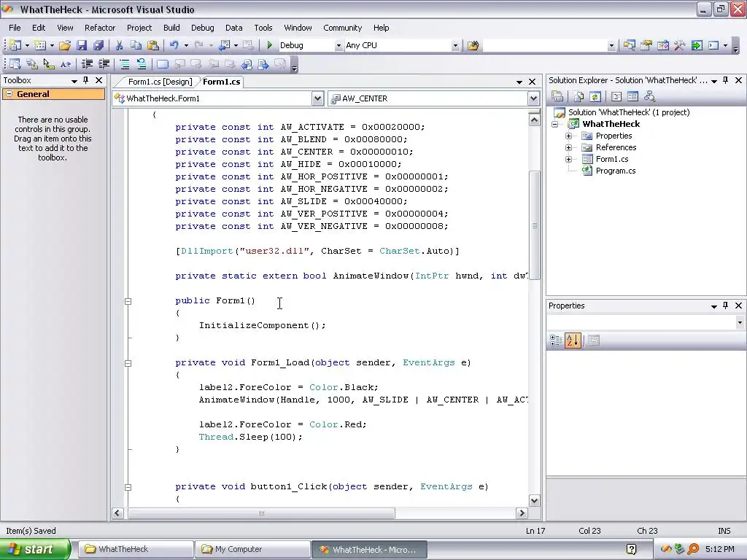The image size is (747, 560).
Task: Switch Properties panel to Categorized view
Action: 555,341
